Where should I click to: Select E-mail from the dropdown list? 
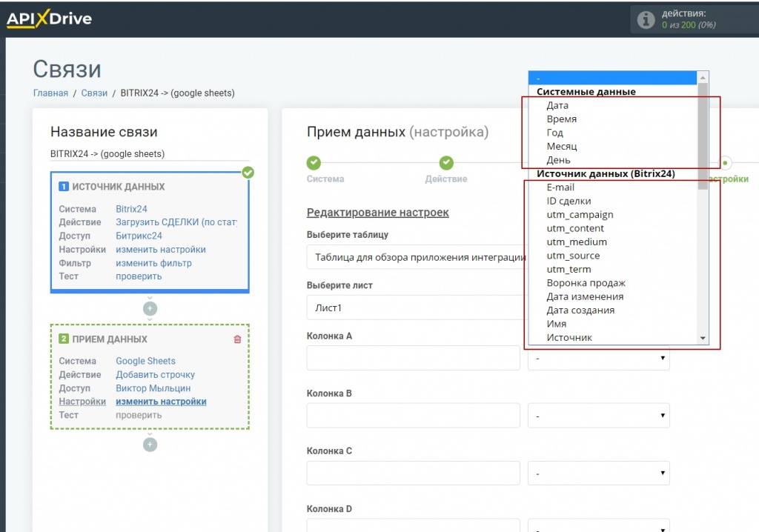click(612, 187)
